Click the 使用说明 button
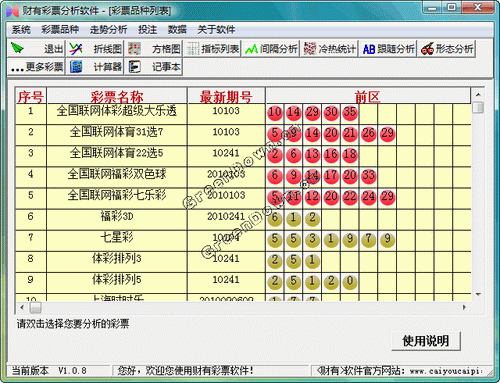 pyautogui.click(x=426, y=341)
